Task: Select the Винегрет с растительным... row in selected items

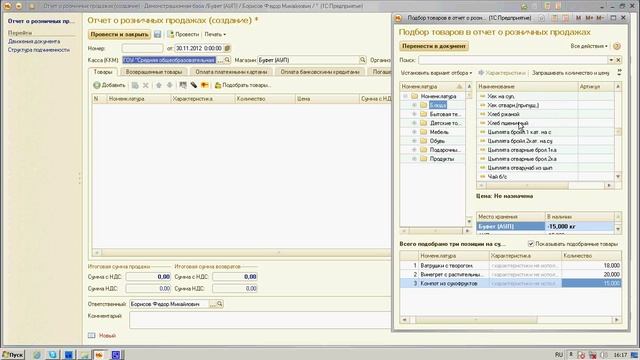Action: tap(511, 274)
